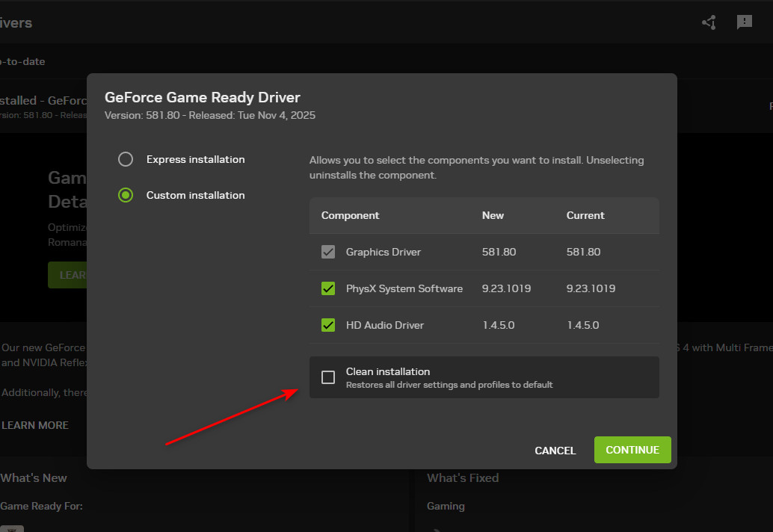Choose the Custom installation radio button
773x532 pixels.
[x=126, y=195]
